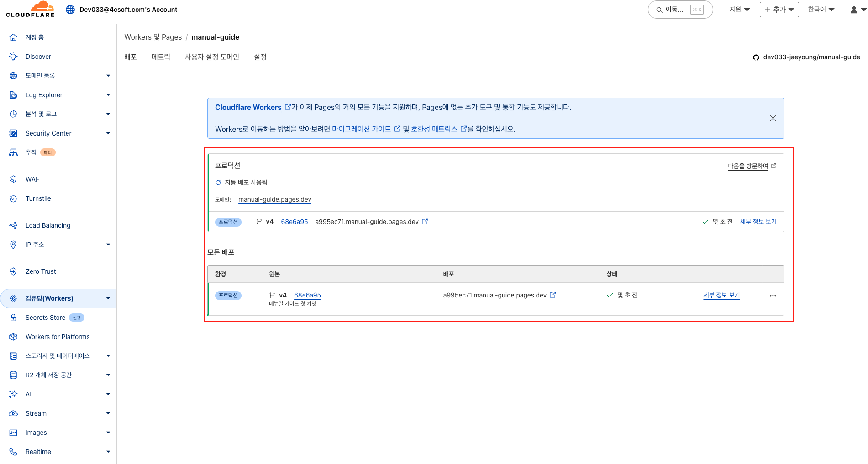This screenshot has height=464, width=868.
Task: Open the 추가 add dropdown button
Action: click(x=779, y=10)
